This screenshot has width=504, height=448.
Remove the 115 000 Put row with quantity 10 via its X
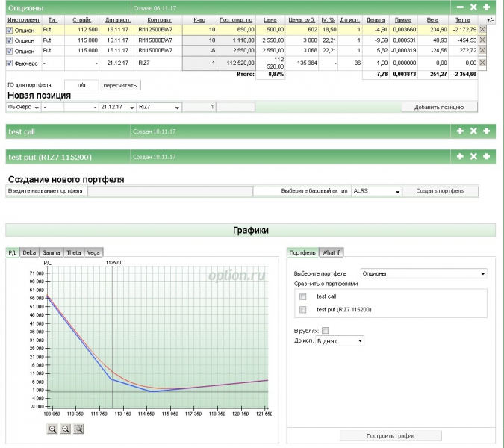click(x=482, y=40)
